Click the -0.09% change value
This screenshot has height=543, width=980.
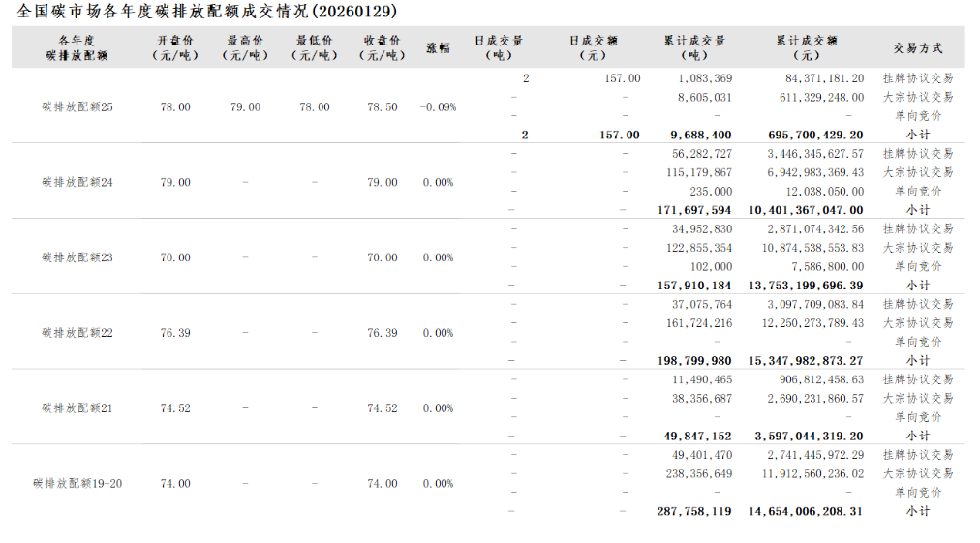[438, 107]
